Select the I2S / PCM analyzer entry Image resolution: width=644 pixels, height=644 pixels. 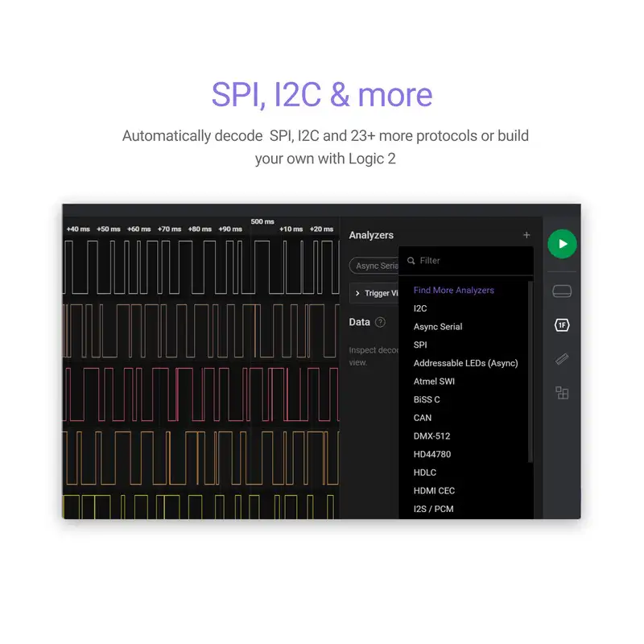click(433, 509)
